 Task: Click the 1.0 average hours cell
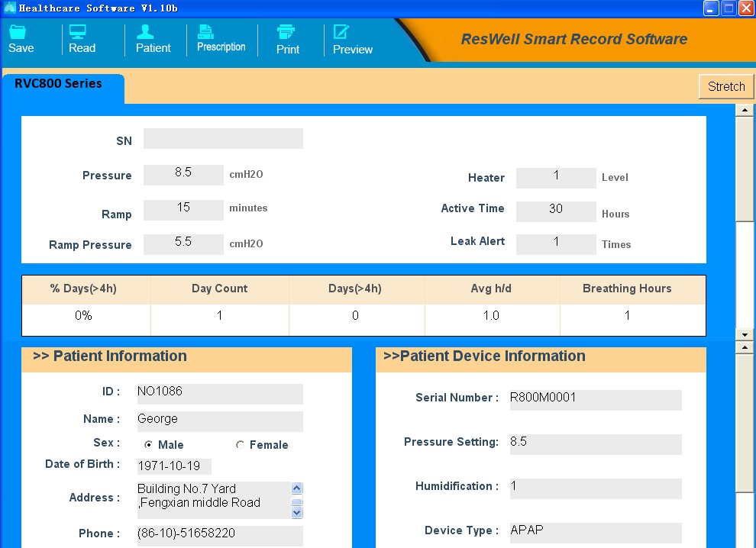[493, 319]
